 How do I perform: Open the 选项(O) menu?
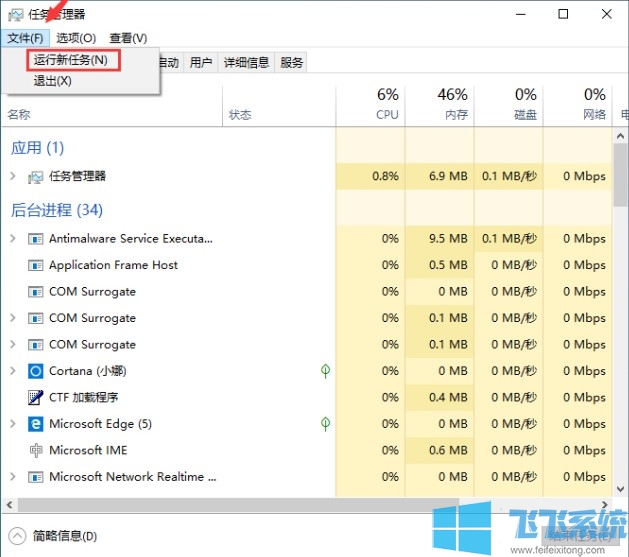coord(76,38)
